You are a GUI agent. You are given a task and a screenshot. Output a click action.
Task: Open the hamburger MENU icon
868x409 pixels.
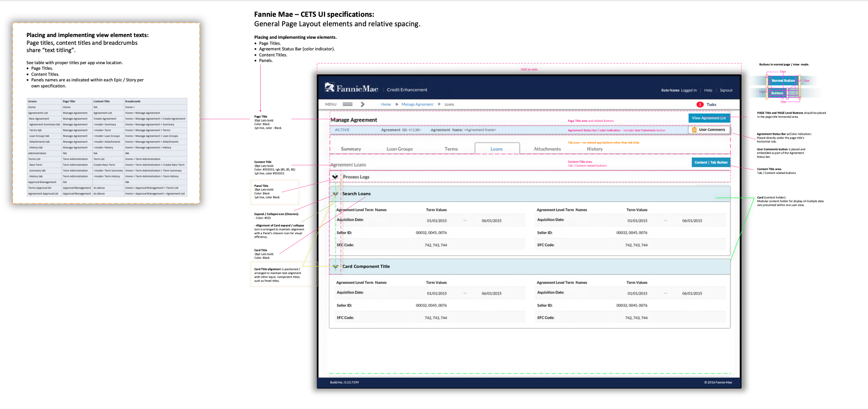[348, 104]
